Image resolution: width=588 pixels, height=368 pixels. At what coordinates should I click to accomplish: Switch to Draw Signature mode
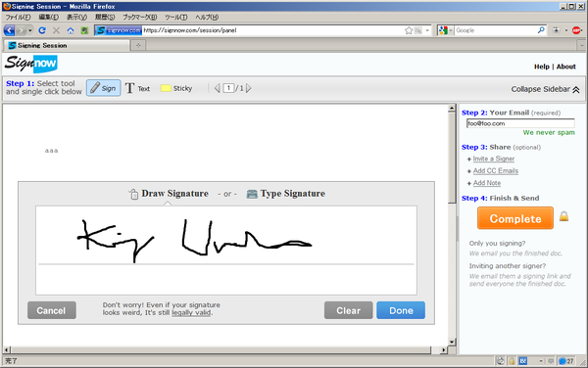[x=174, y=194]
